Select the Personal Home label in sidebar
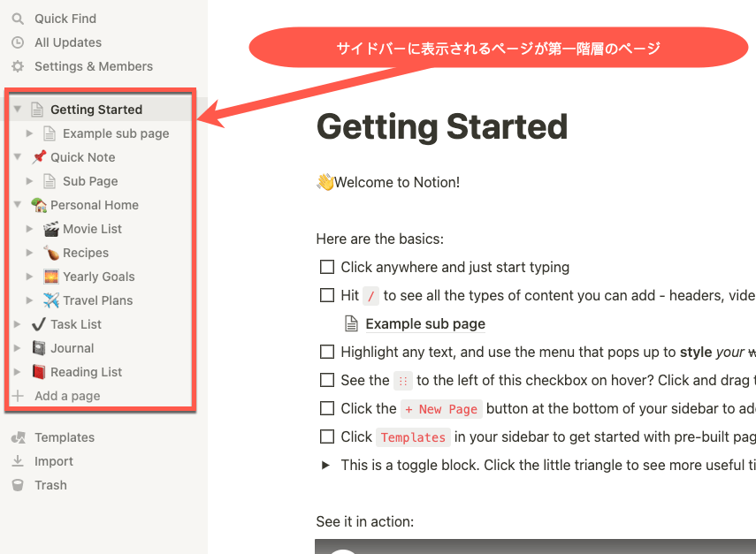Screen dimensions: 756x554 pos(95,205)
